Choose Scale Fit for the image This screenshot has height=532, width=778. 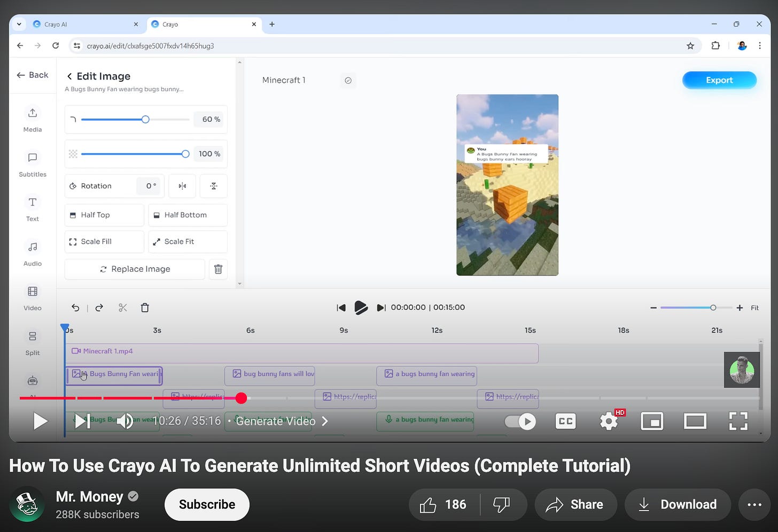pos(188,242)
